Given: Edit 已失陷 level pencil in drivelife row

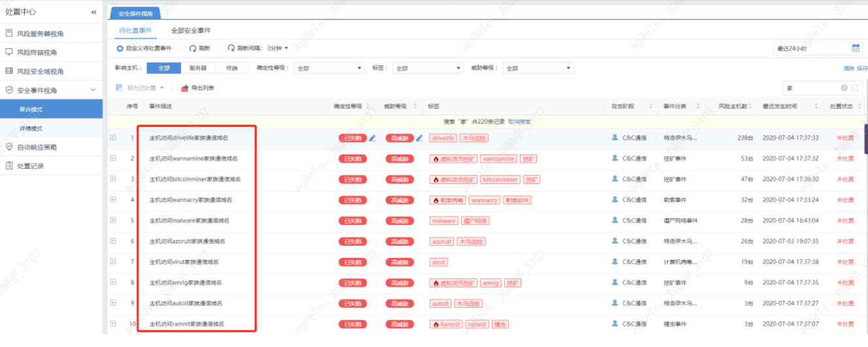Looking at the screenshot, I should 373,138.
